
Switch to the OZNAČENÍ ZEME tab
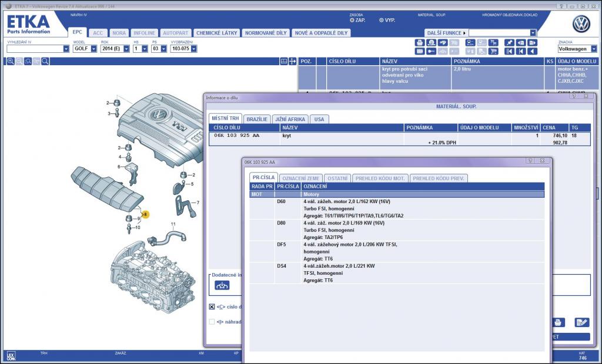pyautogui.click(x=300, y=178)
